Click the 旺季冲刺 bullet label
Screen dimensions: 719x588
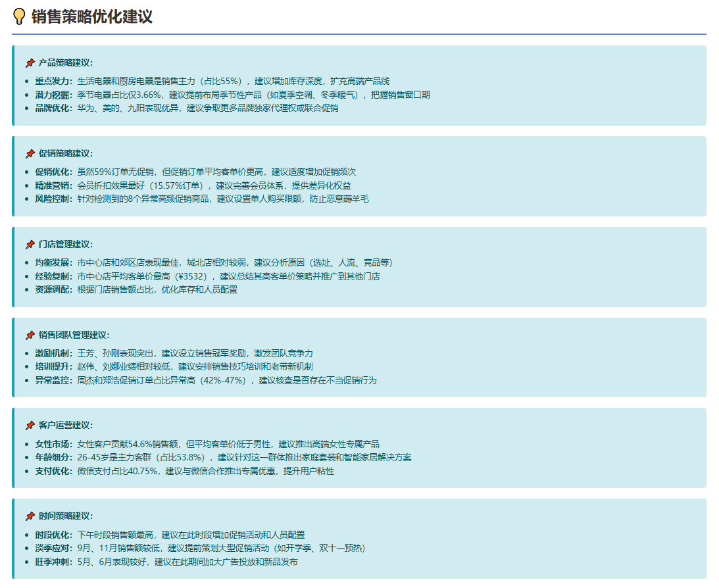click(54, 562)
